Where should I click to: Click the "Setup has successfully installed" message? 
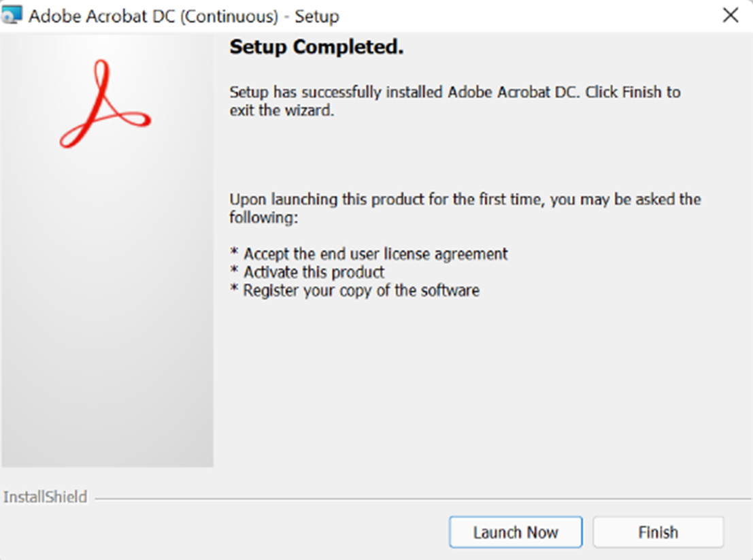pos(454,93)
